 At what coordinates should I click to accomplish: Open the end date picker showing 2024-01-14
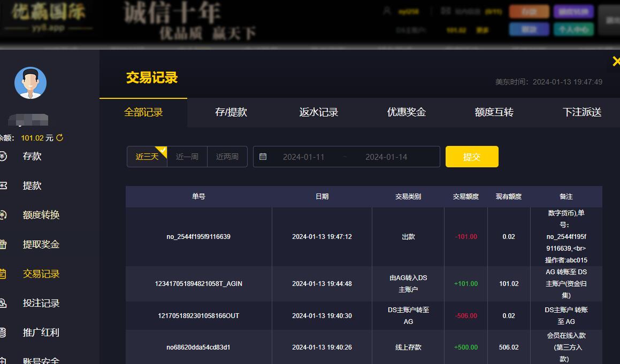(x=386, y=157)
